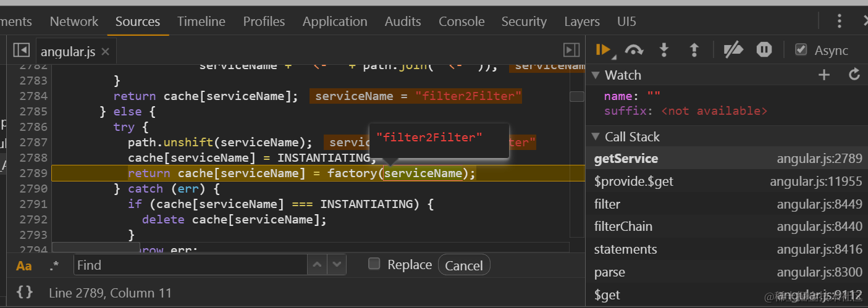Toggle regex search option
868x308 pixels.
tap(54, 265)
